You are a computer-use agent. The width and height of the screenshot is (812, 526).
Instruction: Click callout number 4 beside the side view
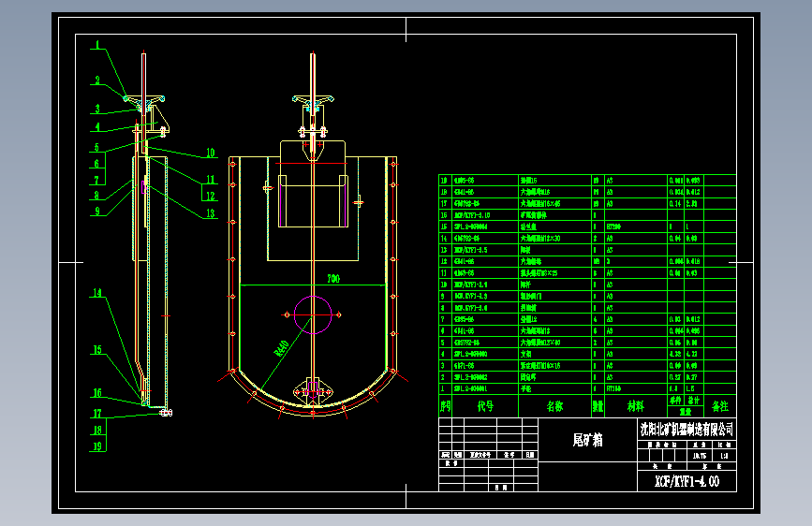coord(97,126)
